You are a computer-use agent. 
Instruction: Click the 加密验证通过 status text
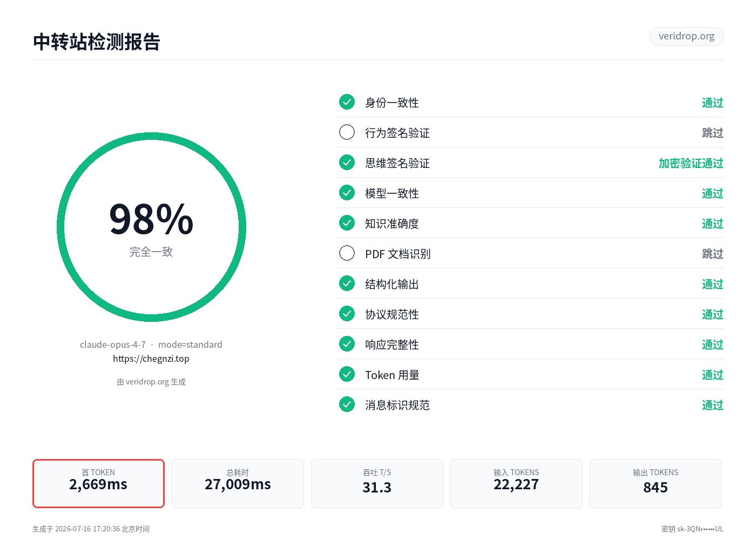click(x=691, y=163)
